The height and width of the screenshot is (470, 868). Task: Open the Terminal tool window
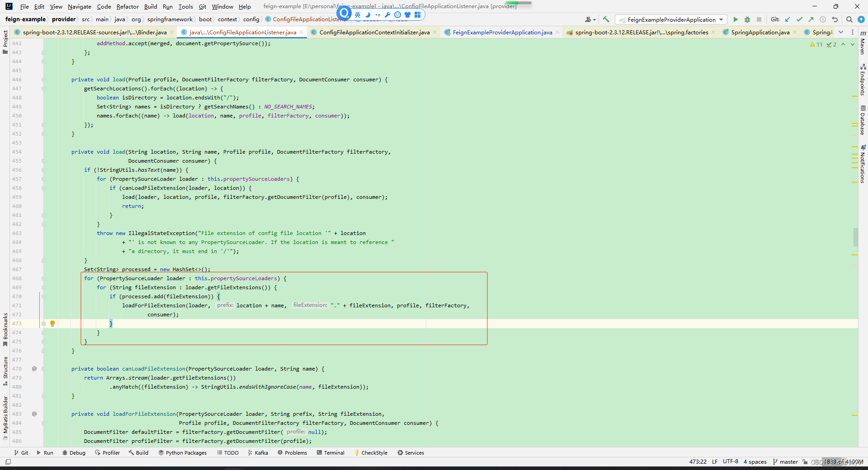tap(330, 453)
